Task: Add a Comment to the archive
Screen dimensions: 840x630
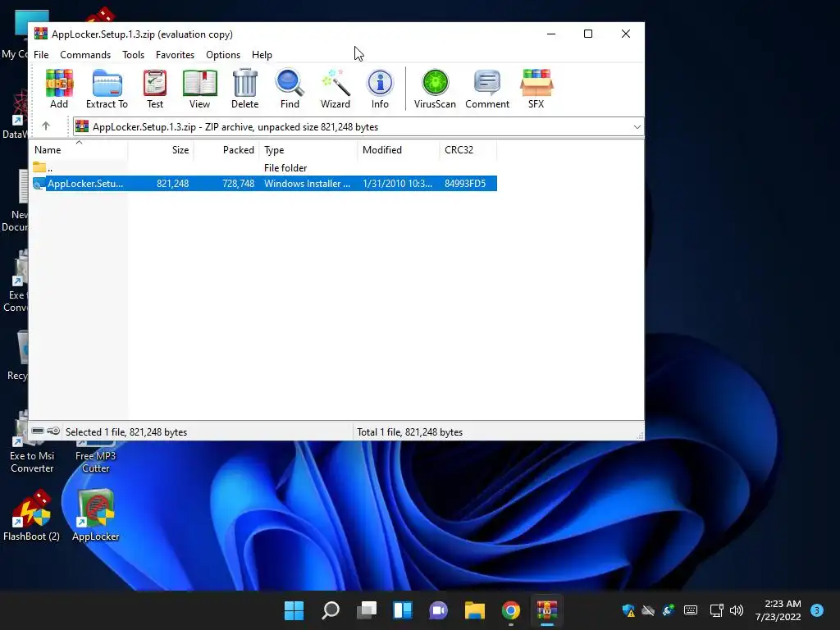Action: (487, 89)
